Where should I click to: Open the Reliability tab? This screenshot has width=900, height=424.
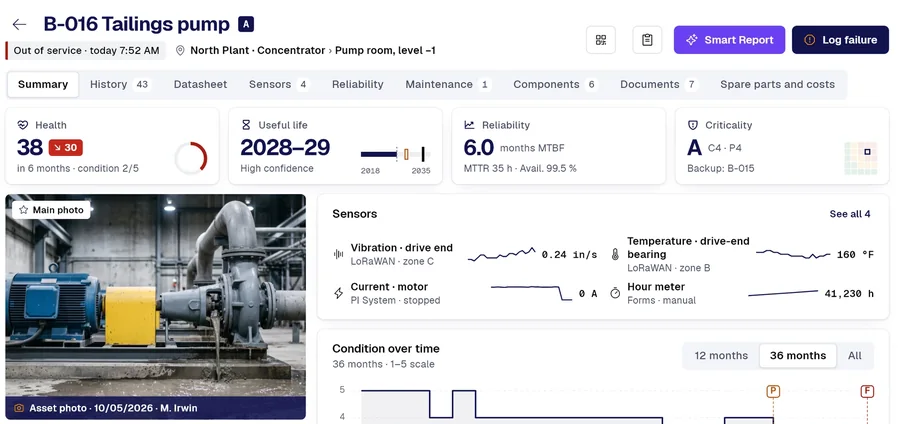[358, 84]
